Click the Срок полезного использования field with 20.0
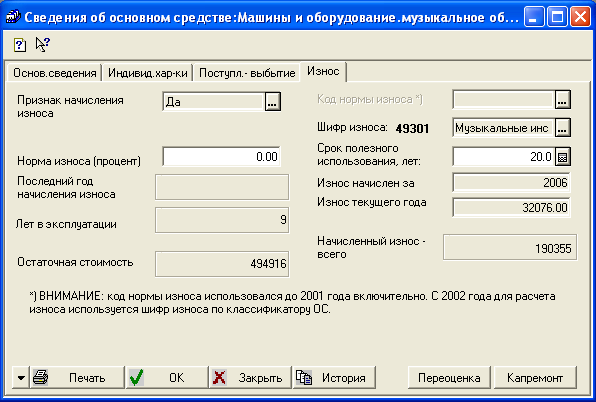Screen dimensions: 596x402 click(x=504, y=157)
